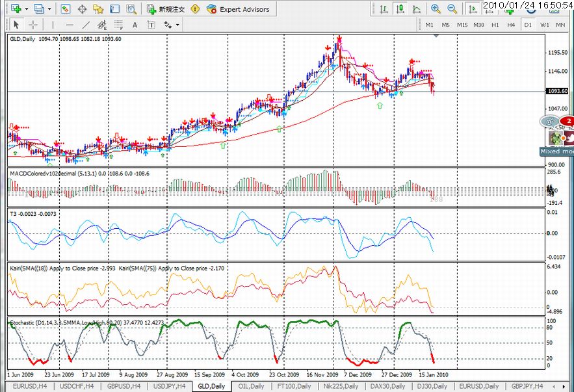Select the horizontal line drawing tool
This screenshot has height=392, width=574.
(69, 25)
